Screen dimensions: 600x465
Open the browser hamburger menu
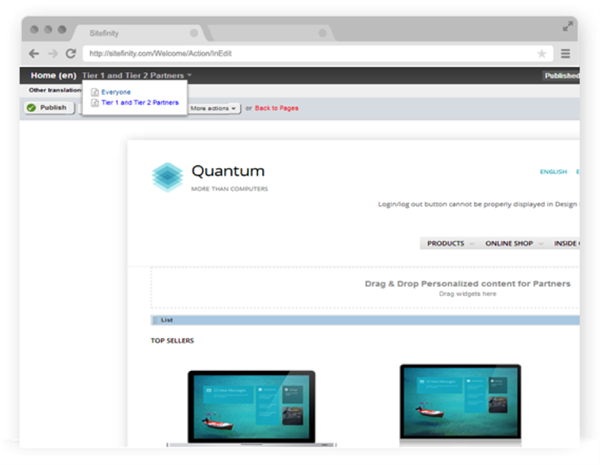565,53
